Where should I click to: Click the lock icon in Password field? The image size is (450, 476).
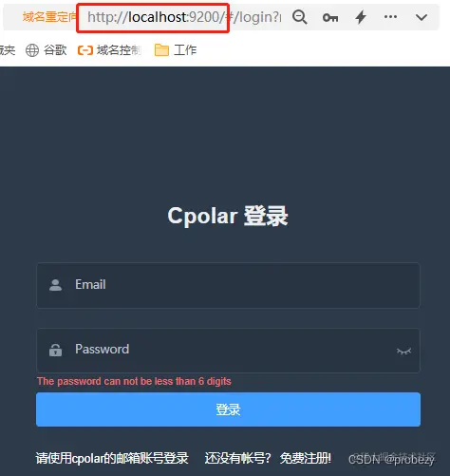55,350
